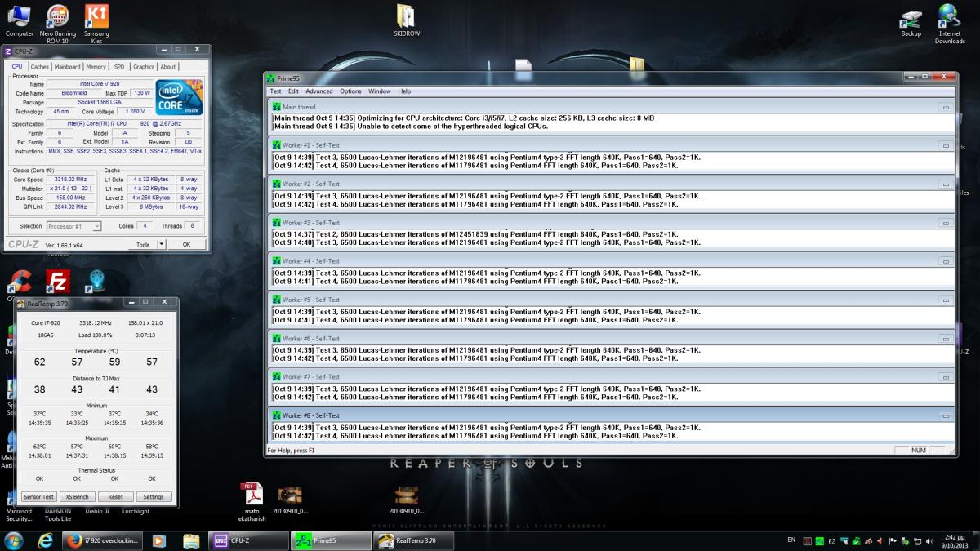
Task: Open the Help menu in Prime95
Action: 404,91
